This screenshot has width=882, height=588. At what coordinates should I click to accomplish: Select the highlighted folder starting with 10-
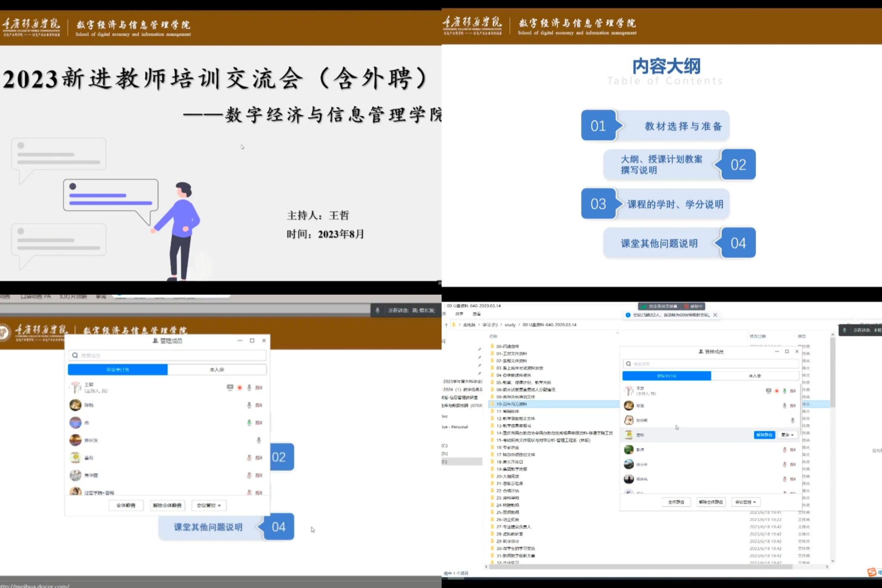pyautogui.click(x=512, y=404)
